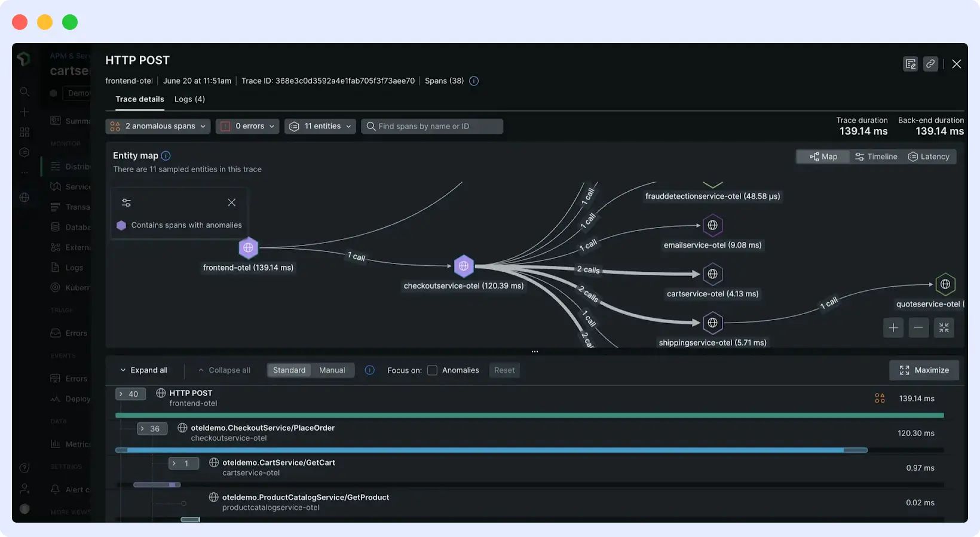Expand the PlaceOrder span with 36 children

152,429
